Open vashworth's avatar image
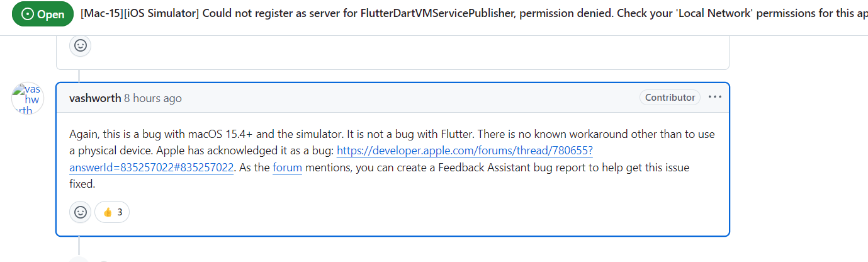The image size is (868, 262). point(28,98)
